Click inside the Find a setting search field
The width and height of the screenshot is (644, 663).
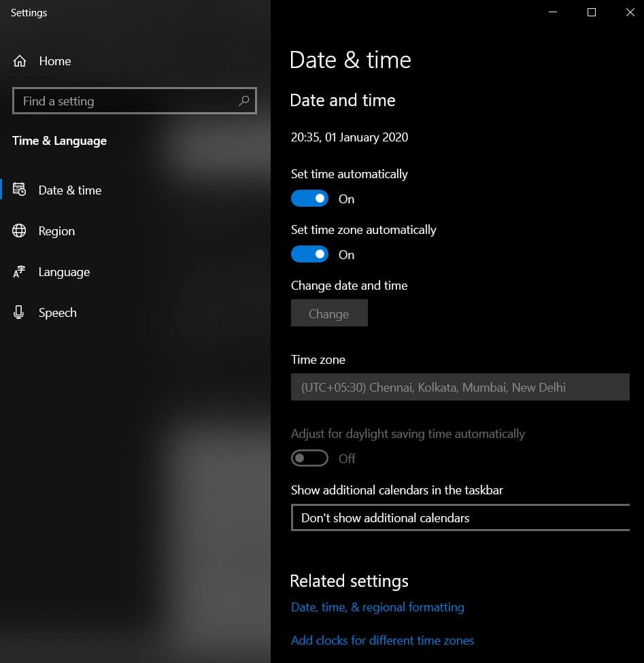click(122, 101)
